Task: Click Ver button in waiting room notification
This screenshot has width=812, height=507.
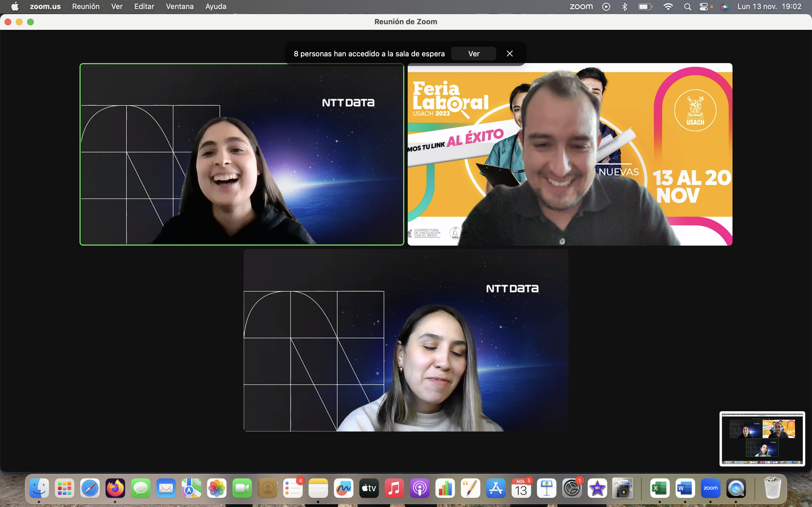Action: 473,54
